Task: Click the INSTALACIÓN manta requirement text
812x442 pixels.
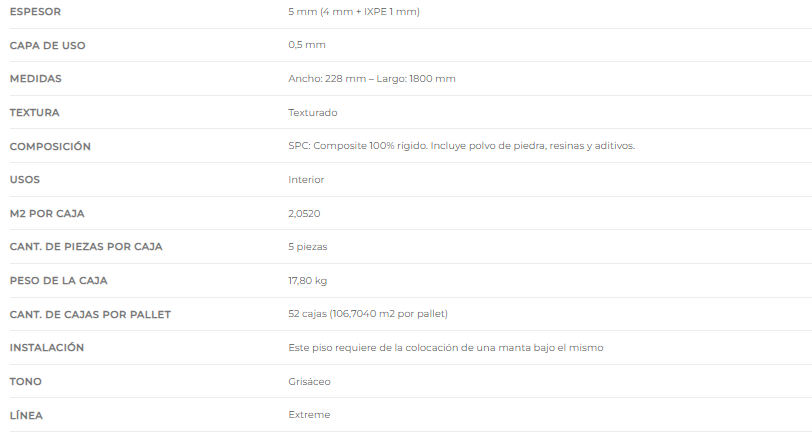Action: click(446, 348)
